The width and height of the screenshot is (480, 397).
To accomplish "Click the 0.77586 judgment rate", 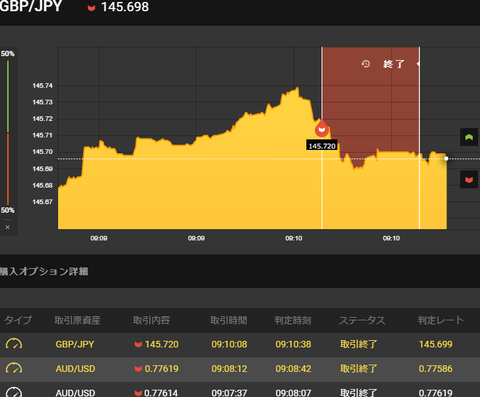I will point(436,369).
